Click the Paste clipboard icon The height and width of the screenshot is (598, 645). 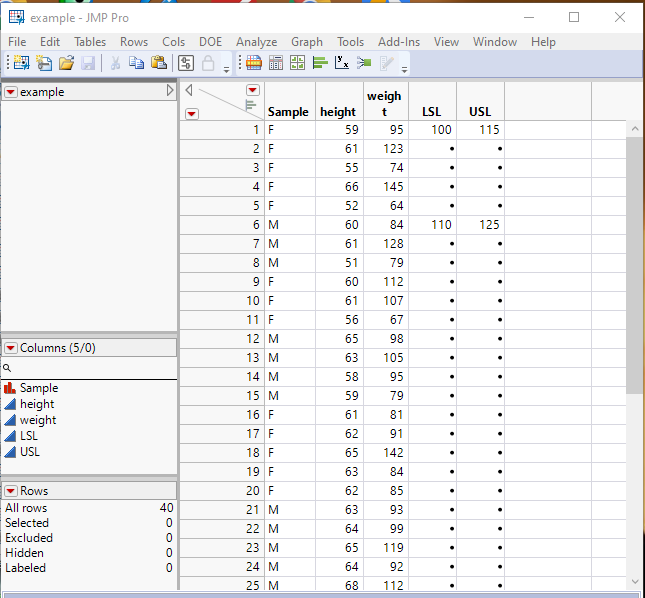pos(158,63)
